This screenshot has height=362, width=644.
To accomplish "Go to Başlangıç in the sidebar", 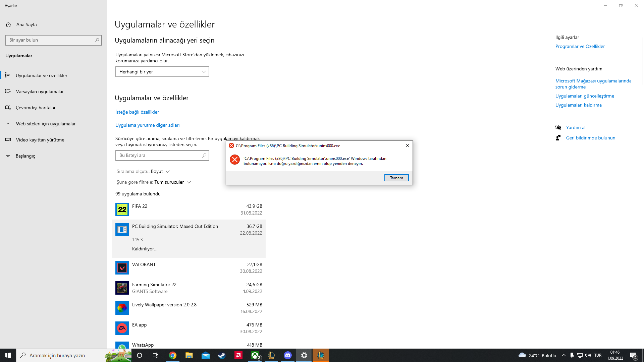I will (x=25, y=156).
